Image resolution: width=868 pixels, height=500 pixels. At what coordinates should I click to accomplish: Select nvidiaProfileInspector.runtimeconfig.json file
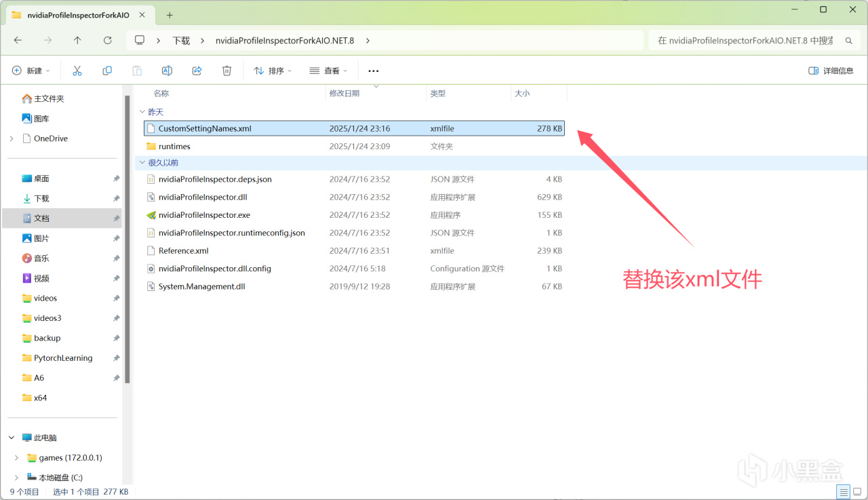tap(232, 233)
